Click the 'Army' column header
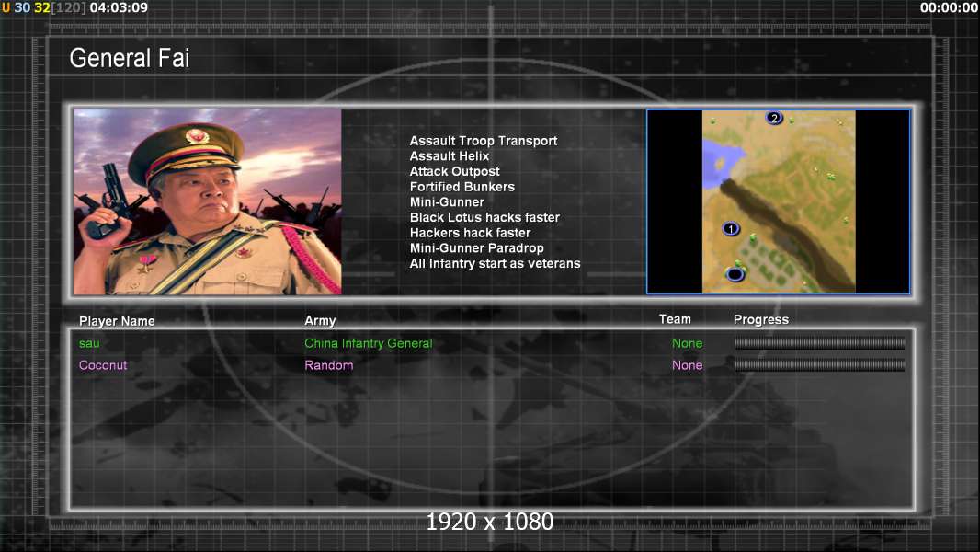980x552 pixels. (320, 321)
